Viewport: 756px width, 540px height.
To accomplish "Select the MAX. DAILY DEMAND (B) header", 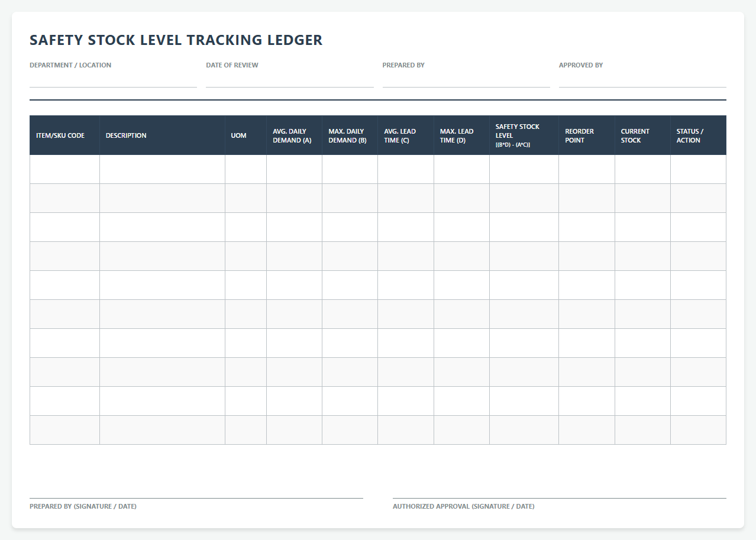I will pyautogui.click(x=350, y=135).
